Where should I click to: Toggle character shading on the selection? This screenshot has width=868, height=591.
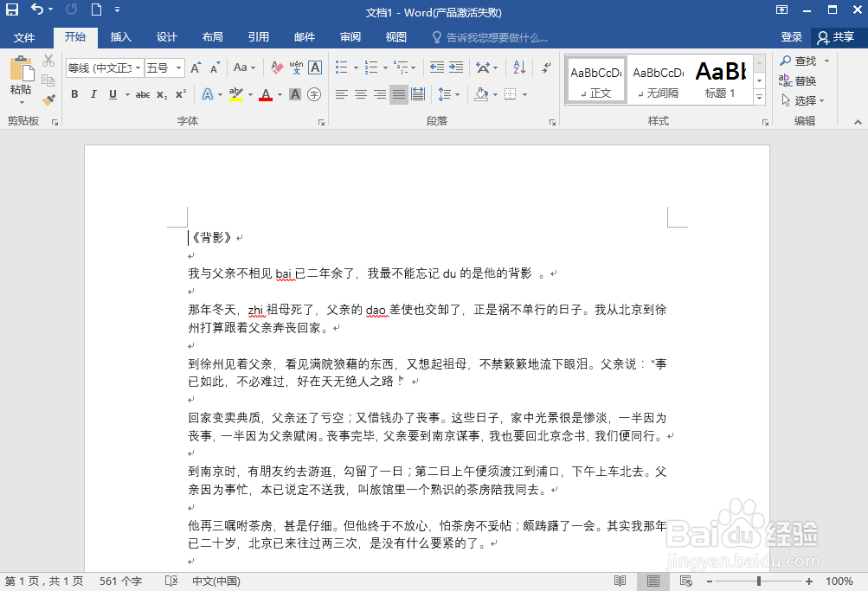click(x=296, y=94)
